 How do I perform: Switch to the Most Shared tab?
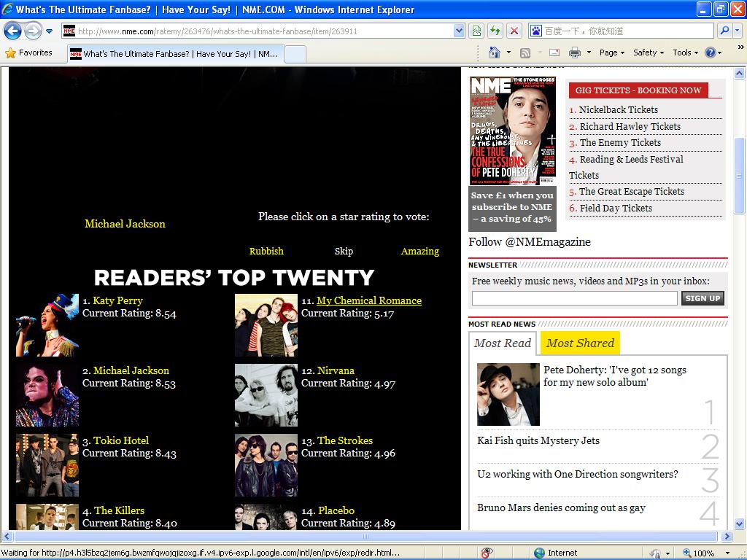[x=580, y=343]
